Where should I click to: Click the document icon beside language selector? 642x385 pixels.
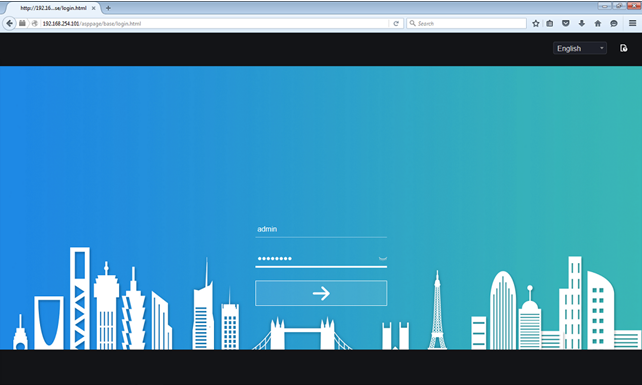pos(624,48)
